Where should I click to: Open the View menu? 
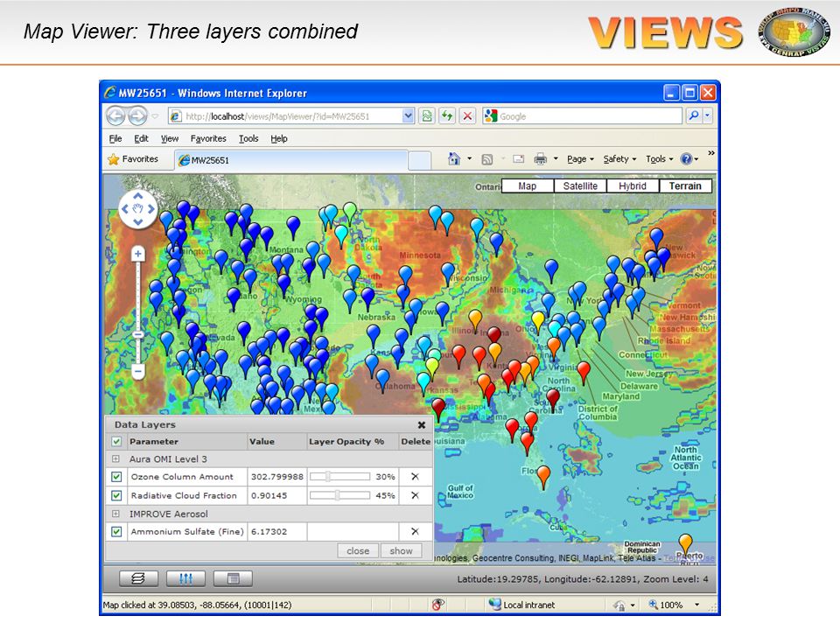point(169,139)
